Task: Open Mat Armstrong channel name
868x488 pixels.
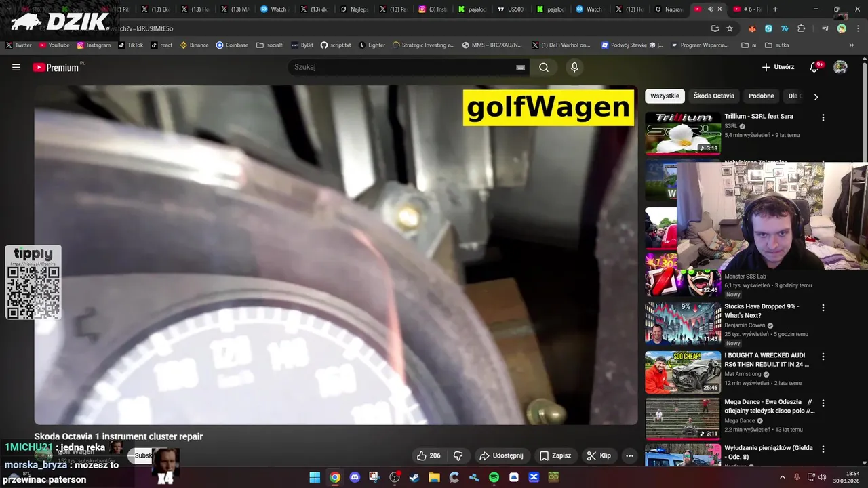Action: click(x=743, y=374)
